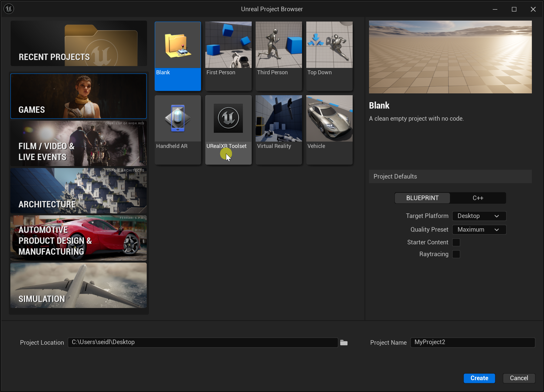Click the Project Name input field
The image size is (544, 392).
click(472, 342)
